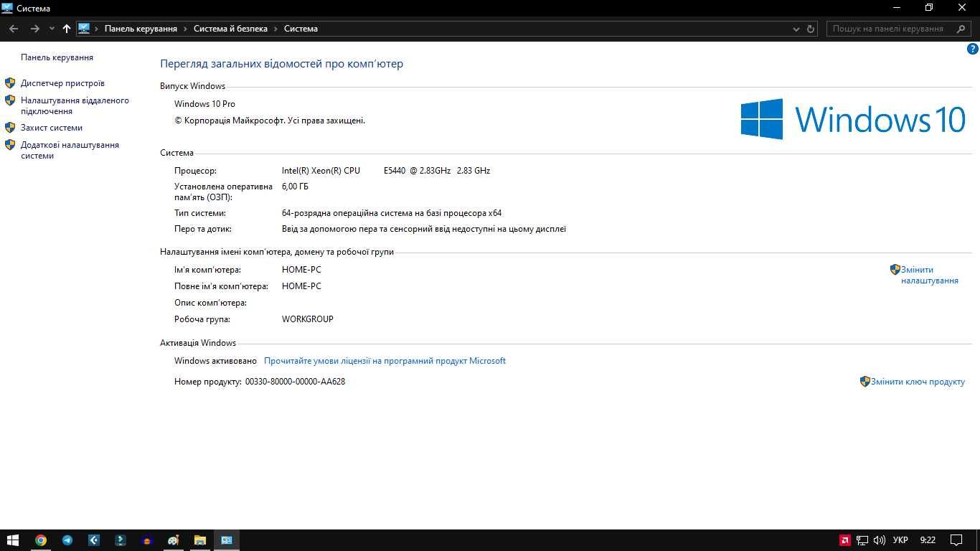Click Змінити ключ продукту link
This screenshot has height=551, width=980.
[x=918, y=382]
